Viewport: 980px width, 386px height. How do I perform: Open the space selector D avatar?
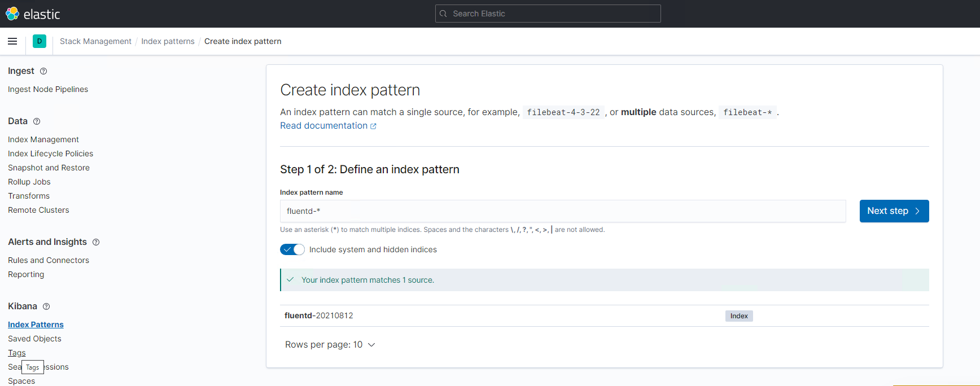click(40, 41)
